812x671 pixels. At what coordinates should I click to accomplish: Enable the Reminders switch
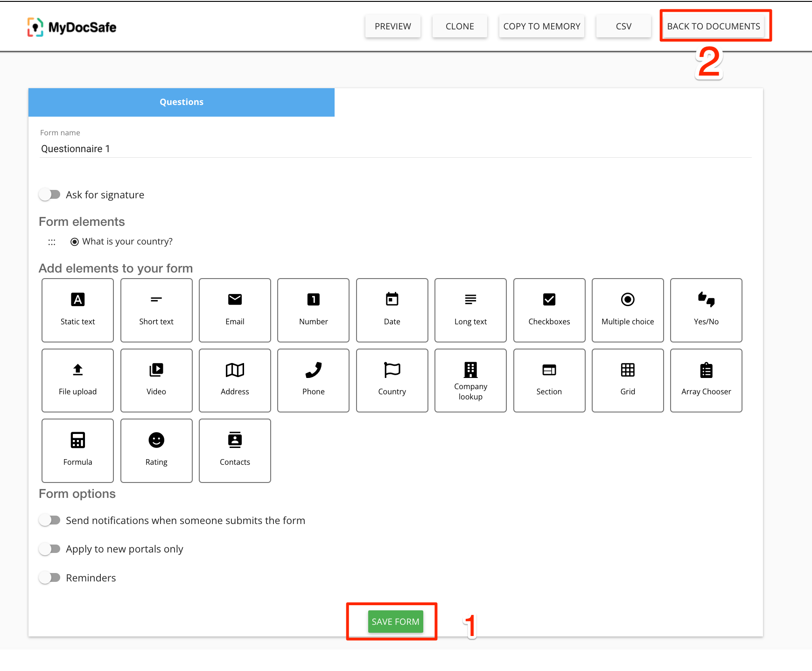coord(49,578)
